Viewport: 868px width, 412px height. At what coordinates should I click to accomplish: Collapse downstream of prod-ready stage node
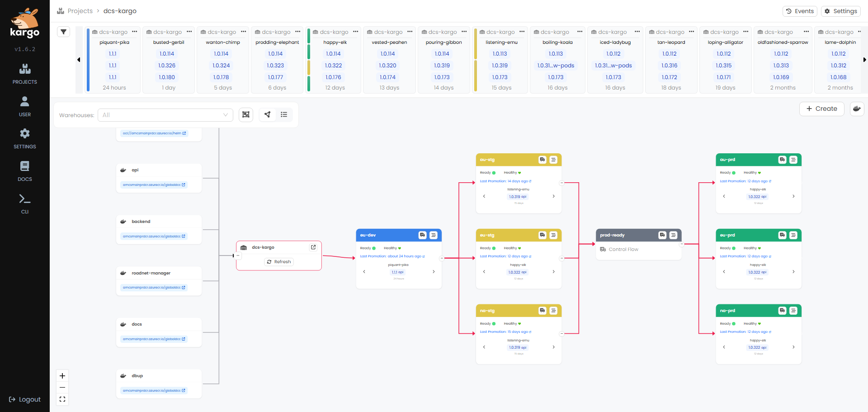(x=681, y=244)
